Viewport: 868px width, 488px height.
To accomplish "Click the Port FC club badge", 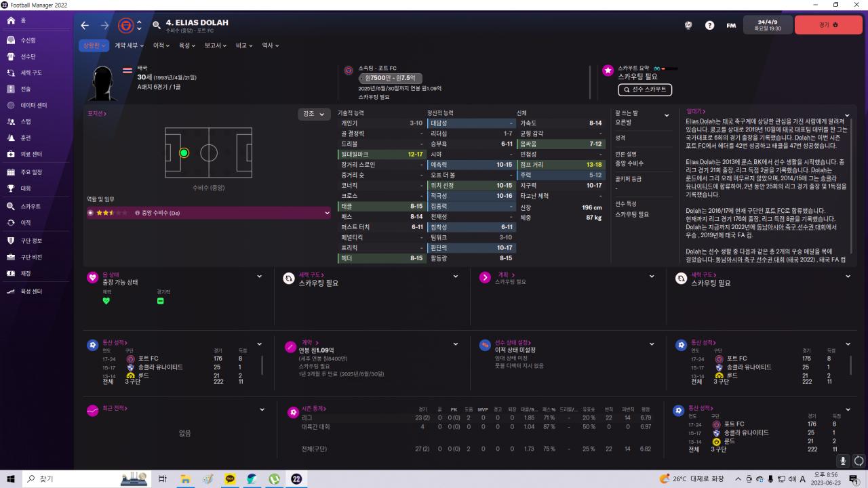I will [125, 26].
